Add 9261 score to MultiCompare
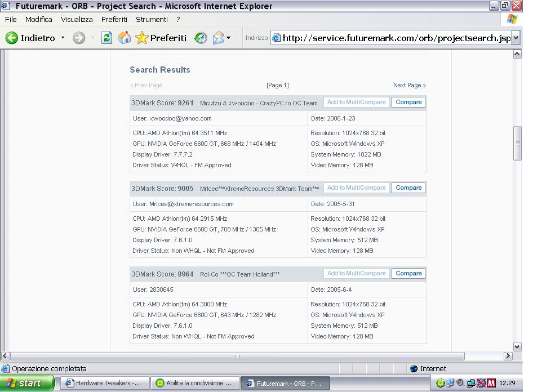The image size is (533, 392). tap(356, 103)
